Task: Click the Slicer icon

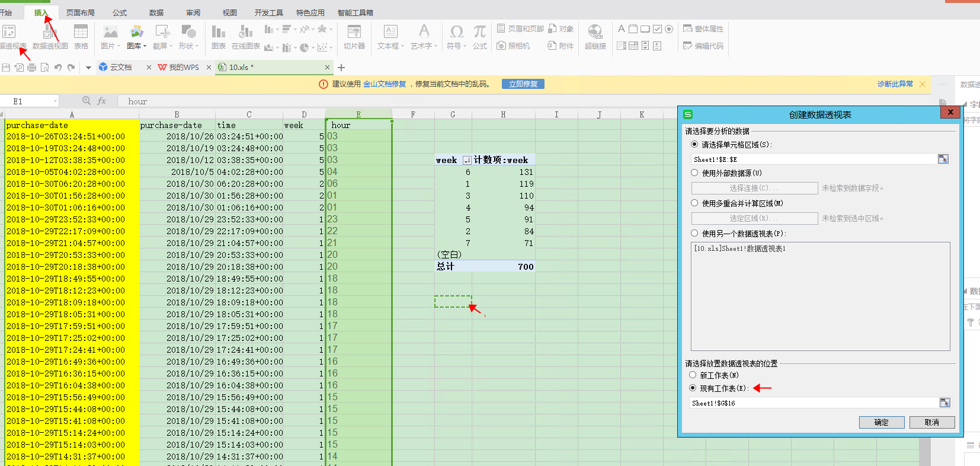Action: pyautogui.click(x=354, y=31)
